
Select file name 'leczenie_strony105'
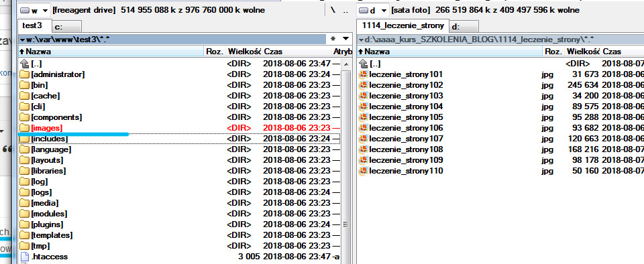(x=407, y=117)
